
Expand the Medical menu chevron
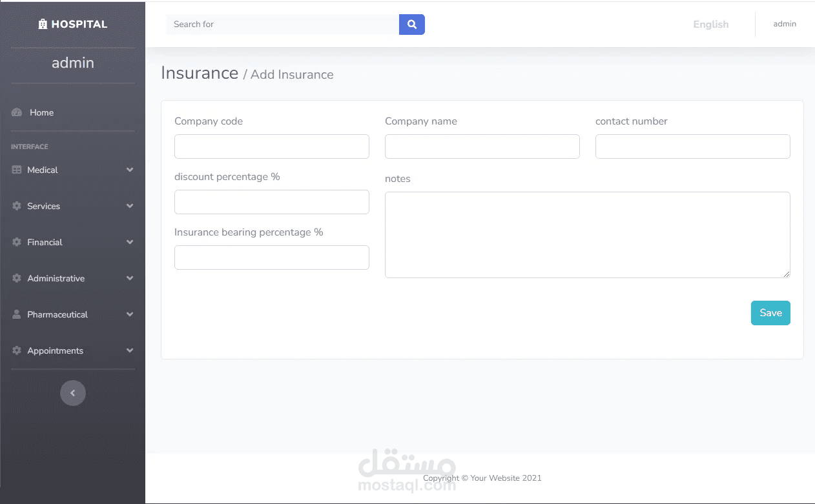[x=130, y=170]
